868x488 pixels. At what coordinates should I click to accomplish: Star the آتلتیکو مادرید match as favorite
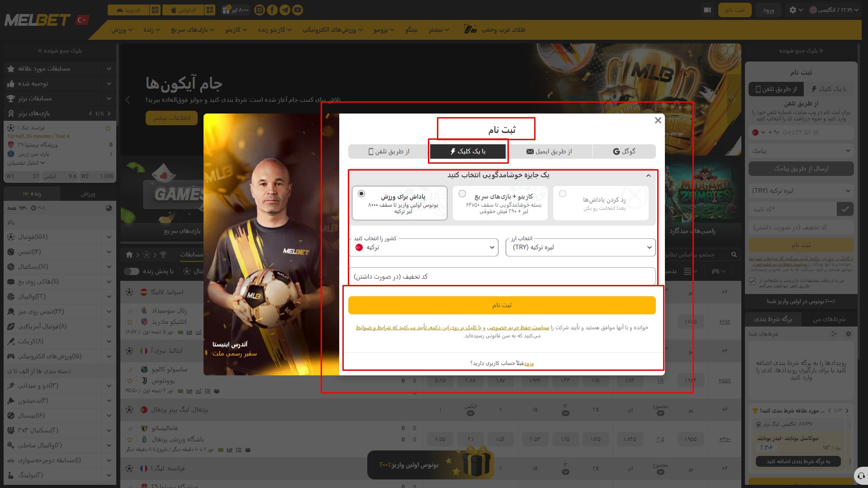tap(130, 322)
